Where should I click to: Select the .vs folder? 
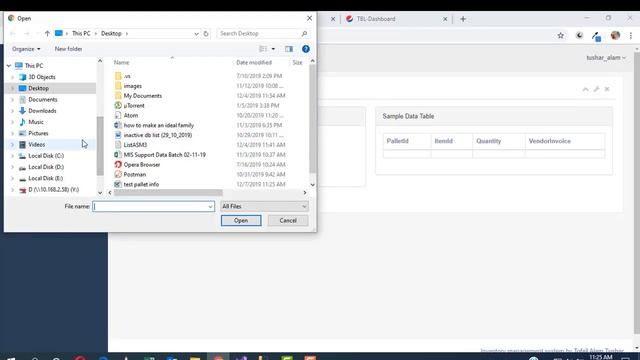click(127, 76)
